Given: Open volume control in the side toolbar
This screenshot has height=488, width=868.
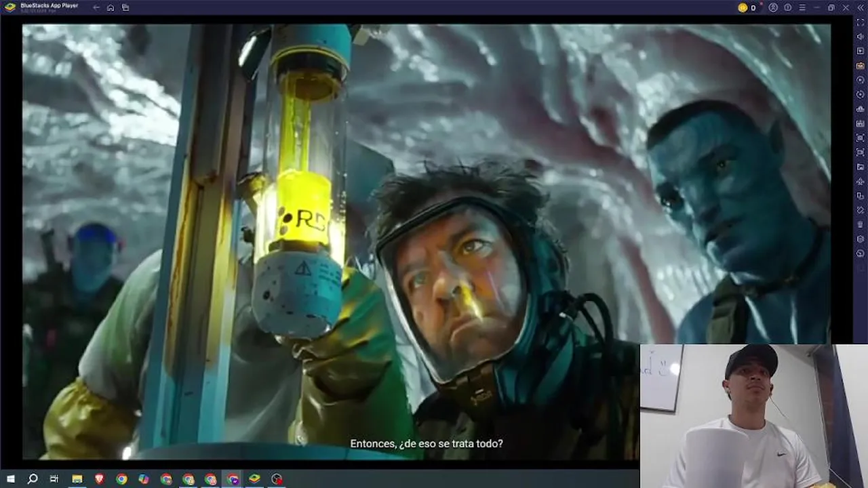Looking at the screenshot, I should click(861, 37).
